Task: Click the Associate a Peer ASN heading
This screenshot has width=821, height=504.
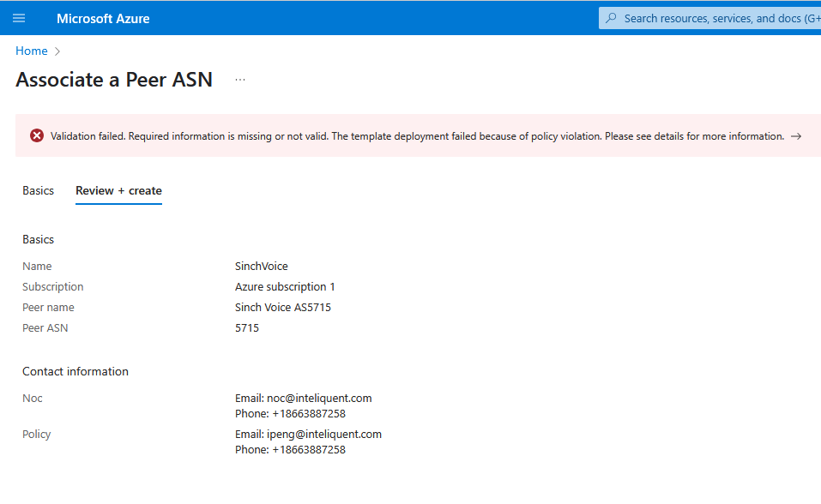Action: (114, 80)
